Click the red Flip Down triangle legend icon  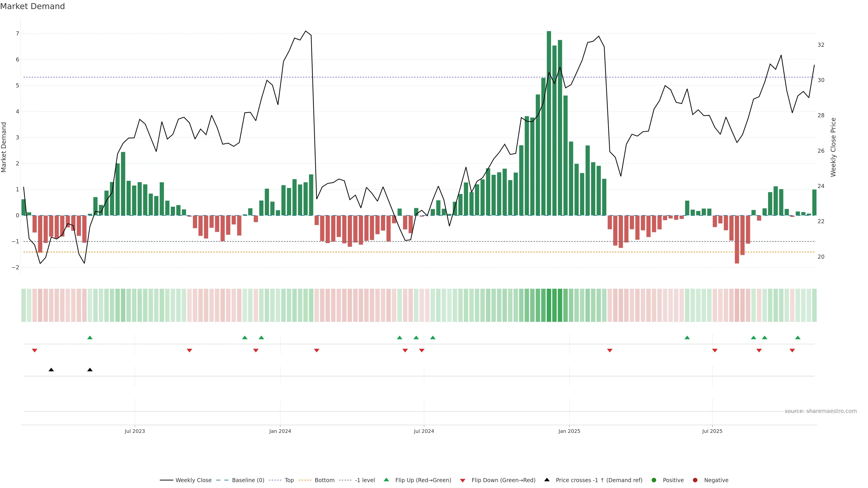pyautogui.click(x=463, y=480)
